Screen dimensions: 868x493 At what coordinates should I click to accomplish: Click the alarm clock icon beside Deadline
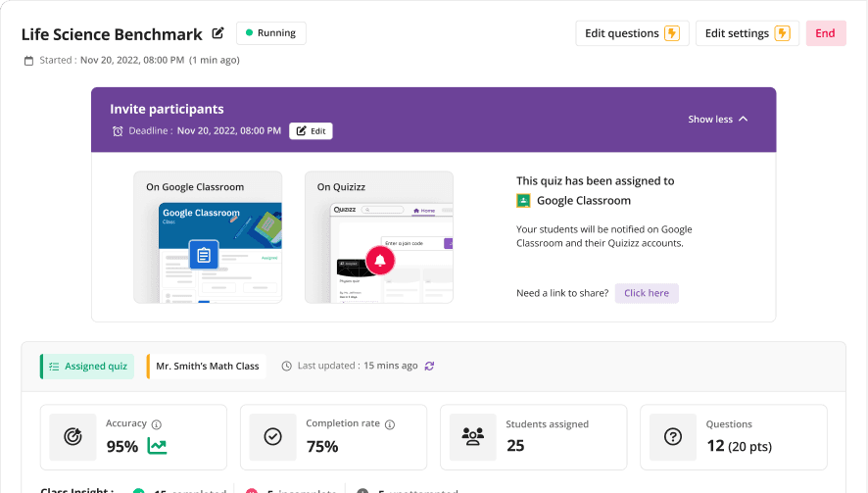tap(118, 131)
